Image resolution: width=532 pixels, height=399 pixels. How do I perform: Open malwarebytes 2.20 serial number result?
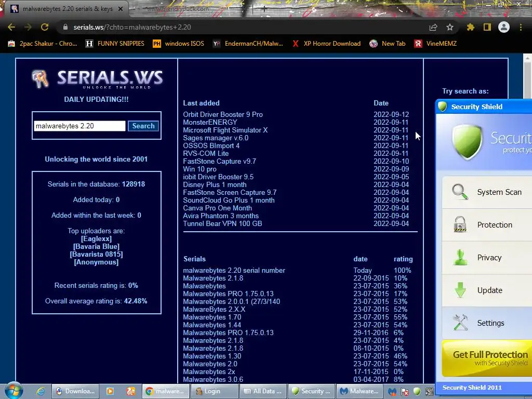(x=234, y=270)
